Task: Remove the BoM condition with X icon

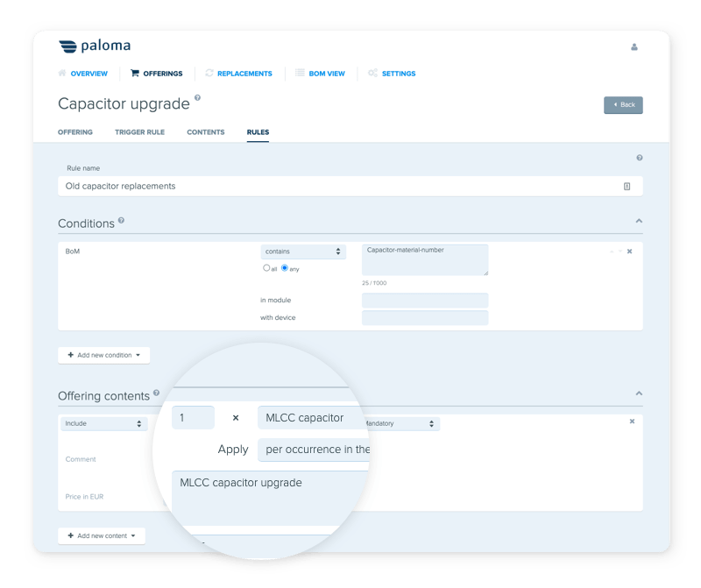Action: (x=629, y=251)
